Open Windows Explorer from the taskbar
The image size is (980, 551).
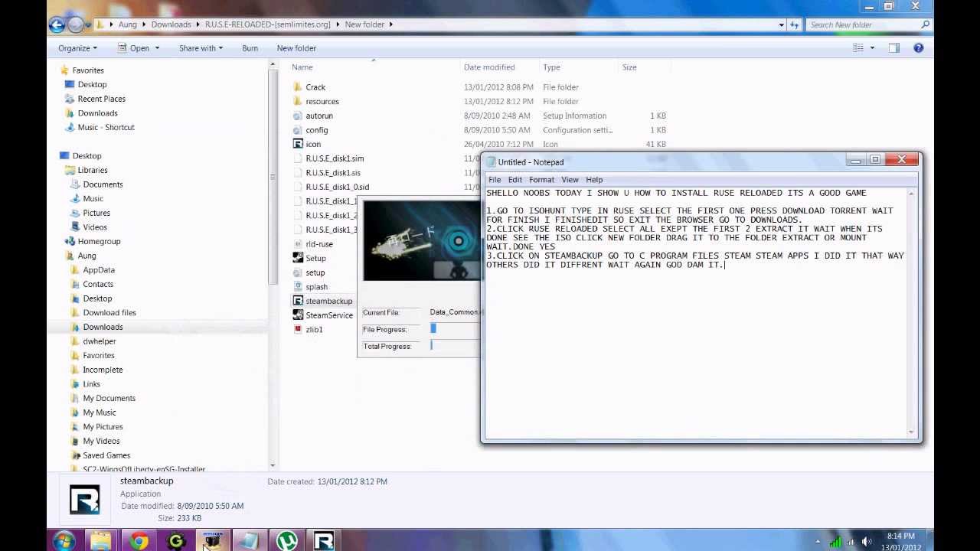(x=100, y=541)
